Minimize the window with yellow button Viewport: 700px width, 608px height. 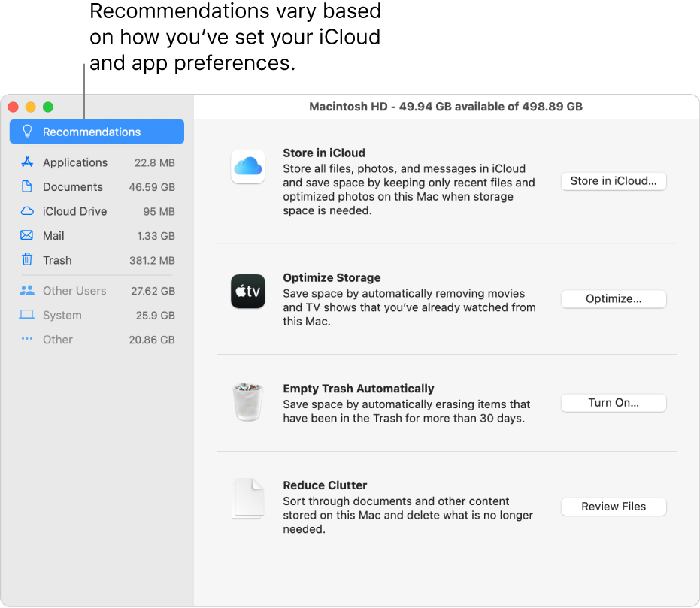click(30, 107)
